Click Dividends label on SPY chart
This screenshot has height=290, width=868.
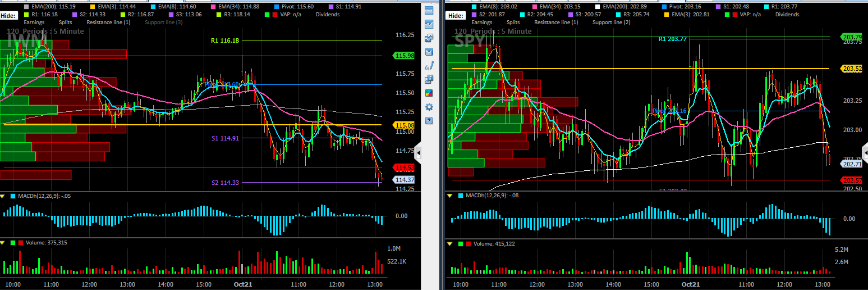pyautogui.click(x=787, y=14)
